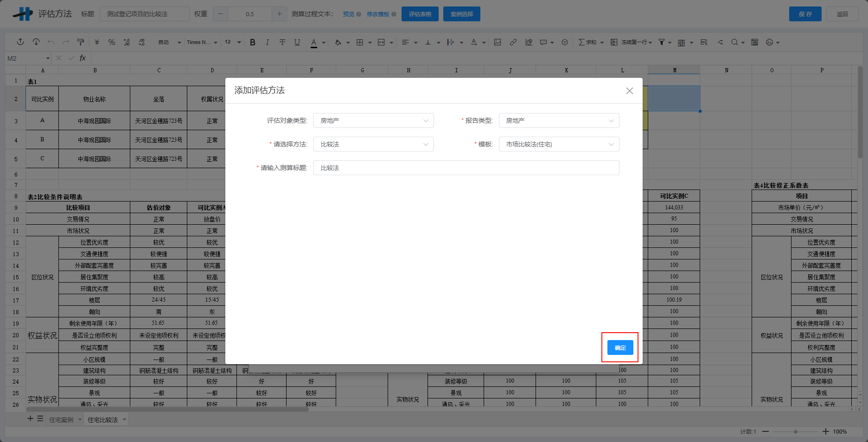Screen dimensions: 868x442
Task: Toggle bold formatting
Action: (x=252, y=42)
